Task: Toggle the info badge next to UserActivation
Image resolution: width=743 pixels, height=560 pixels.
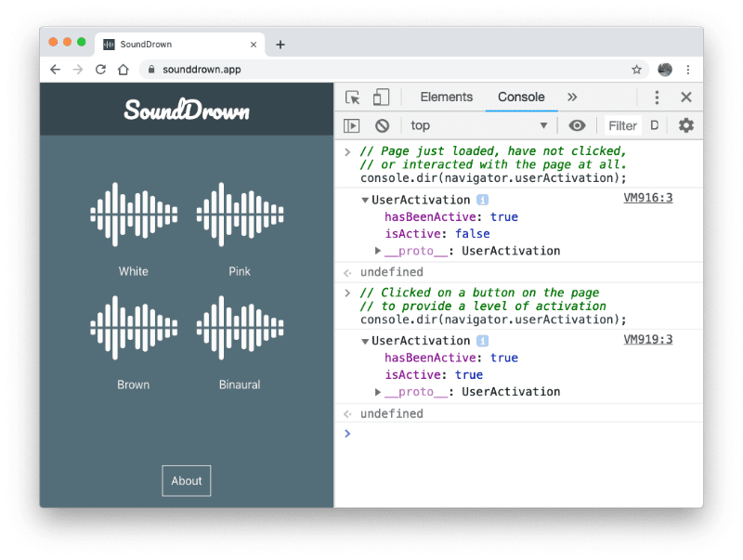Action: coord(482,199)
